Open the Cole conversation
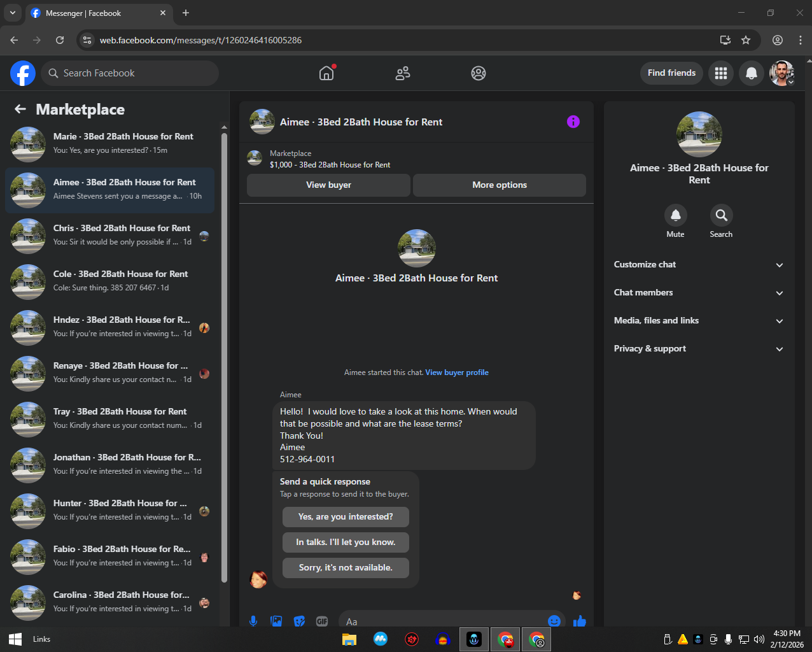The height and width of the screenshot is (652, 812). point(109,281)
